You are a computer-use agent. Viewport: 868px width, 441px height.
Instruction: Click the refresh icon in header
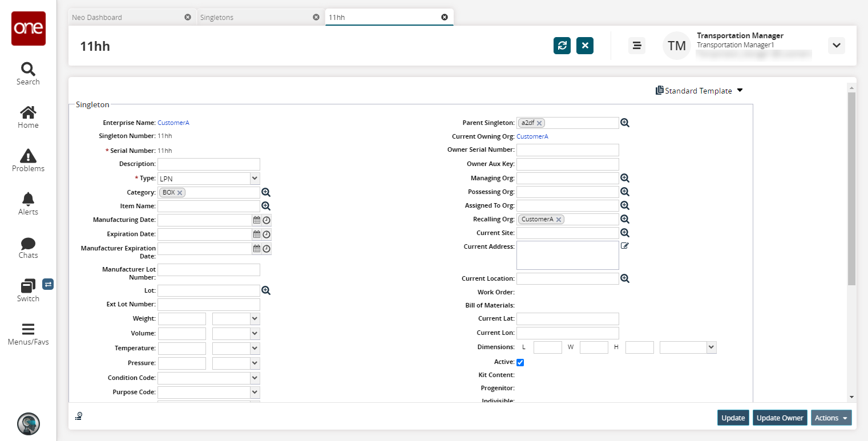click(x=562, y=46)
